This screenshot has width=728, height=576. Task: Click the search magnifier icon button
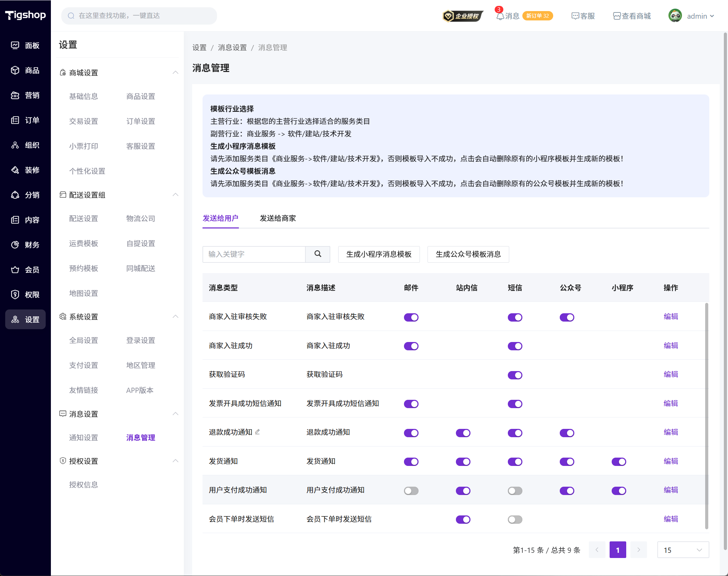(317, 254)
